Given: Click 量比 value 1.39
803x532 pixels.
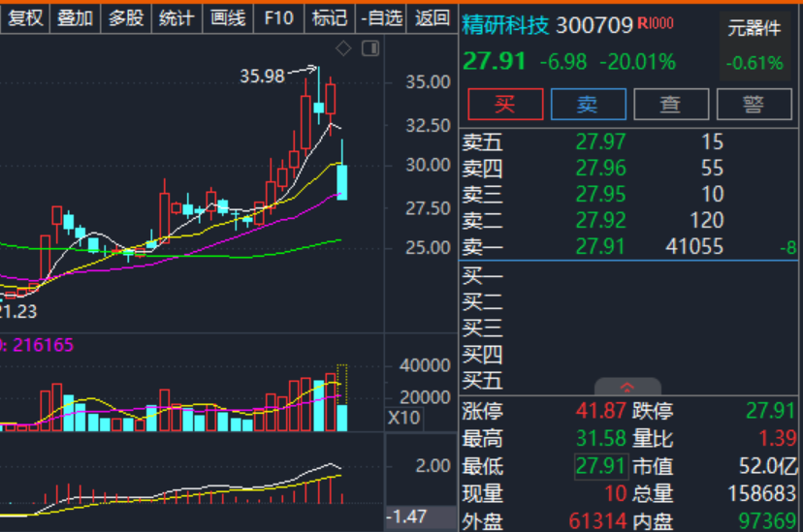Looking at the screenshot, I should (778, 438).
